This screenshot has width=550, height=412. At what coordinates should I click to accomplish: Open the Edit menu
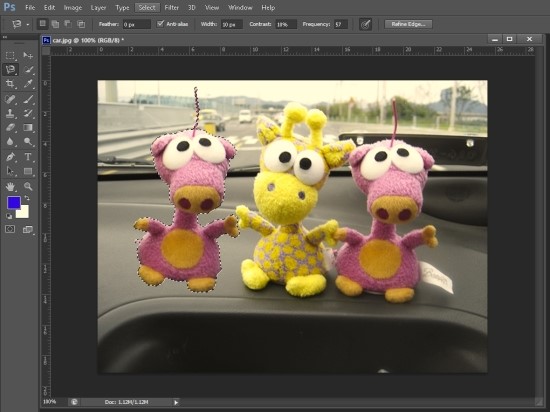[49, 7]
